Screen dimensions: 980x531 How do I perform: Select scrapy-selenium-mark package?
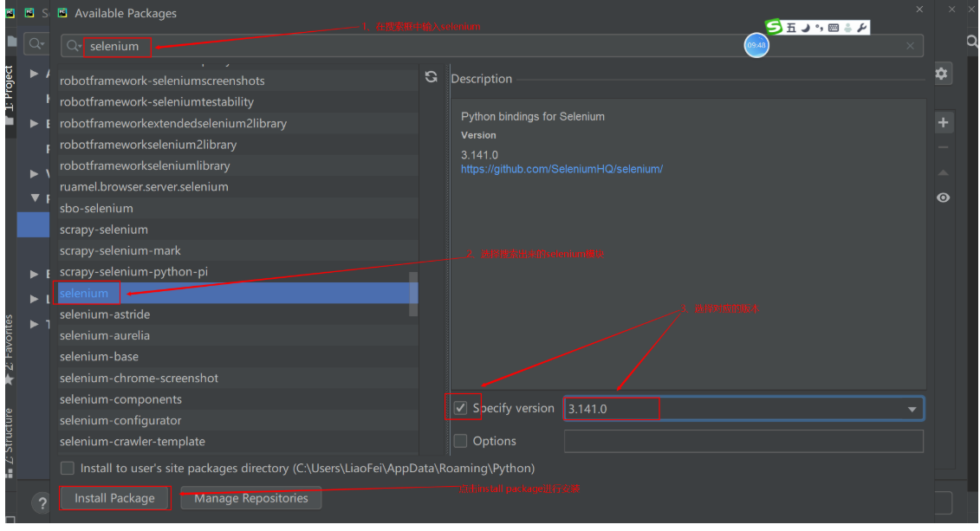[x=238, y=250]
